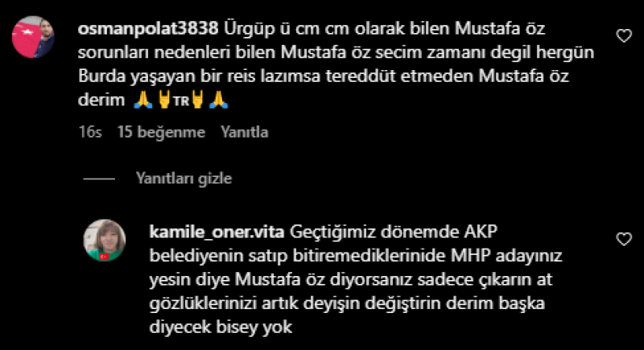The width and height of the screenshot is (644, 350).
Task: Collapse replies with Yanıtları gizle
Action: pyautogui.click(x=184, y=179)
